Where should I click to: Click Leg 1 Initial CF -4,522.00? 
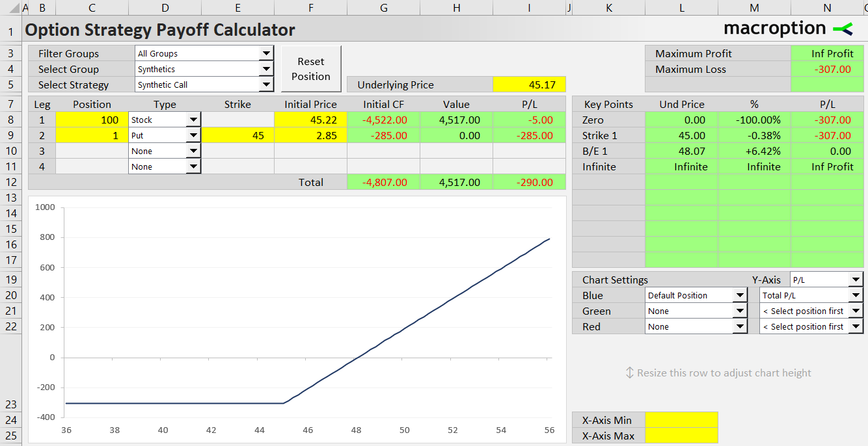(x=383, y=120)
